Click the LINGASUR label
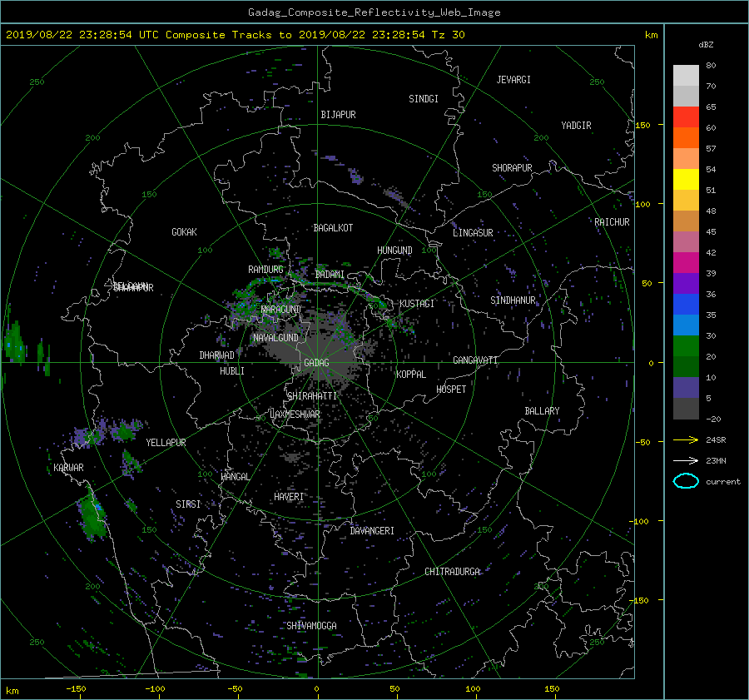Screen dimensions: 749x700 [473, 233]
